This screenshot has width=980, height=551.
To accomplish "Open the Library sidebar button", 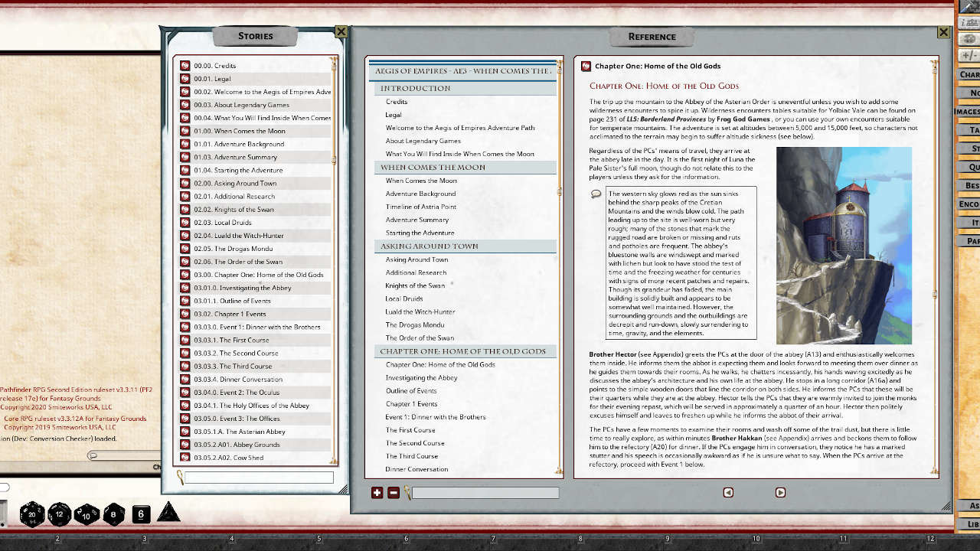I will (x=969, y=524).
